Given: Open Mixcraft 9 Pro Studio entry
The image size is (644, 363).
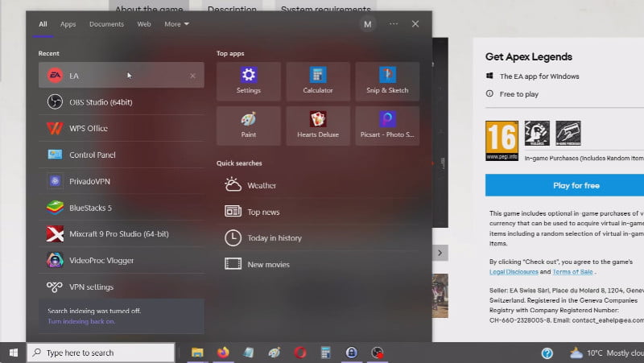Looking at the screenshot, I should point(122,233).
